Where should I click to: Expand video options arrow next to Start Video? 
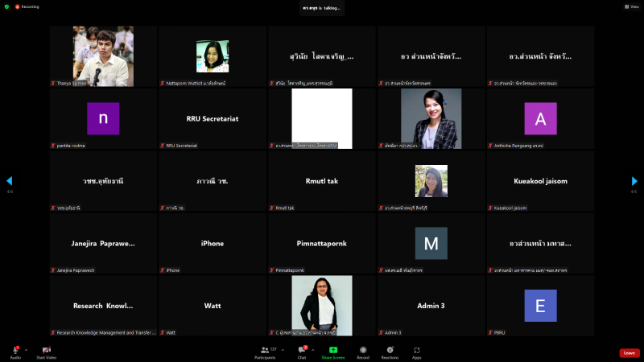[x=59, y=350]
